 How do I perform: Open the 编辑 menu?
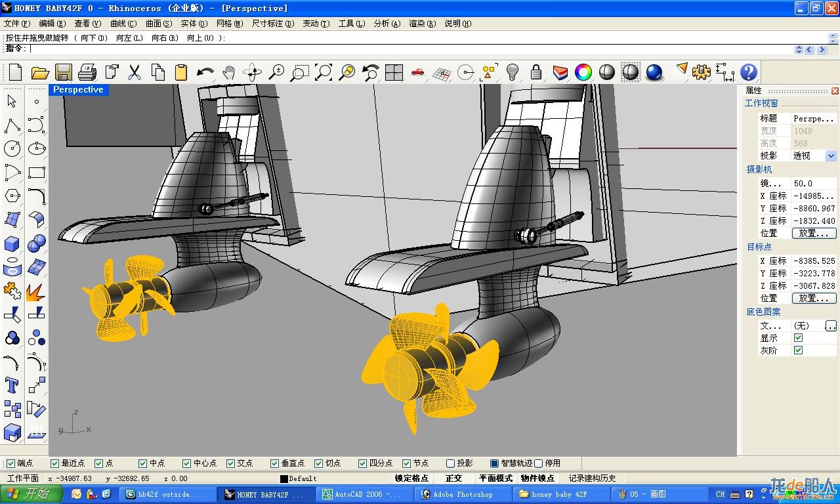pyautogui.click(x=52, y=24)
